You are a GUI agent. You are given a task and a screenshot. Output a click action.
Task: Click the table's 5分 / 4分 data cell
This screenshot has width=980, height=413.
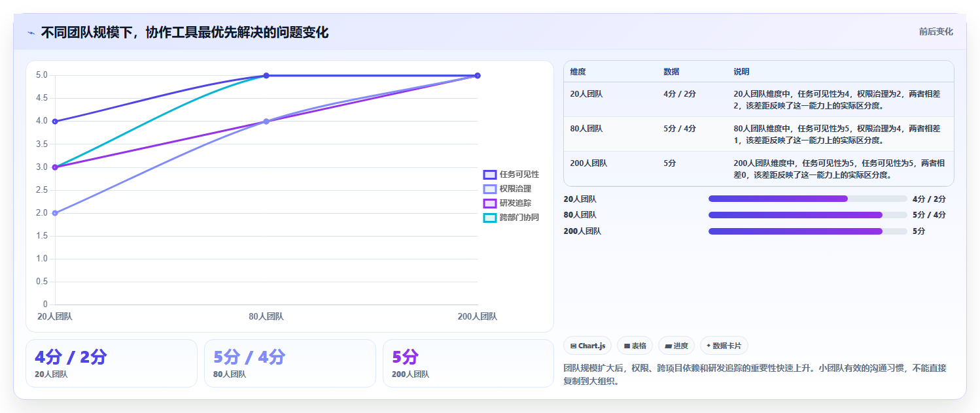click(680, 129)
